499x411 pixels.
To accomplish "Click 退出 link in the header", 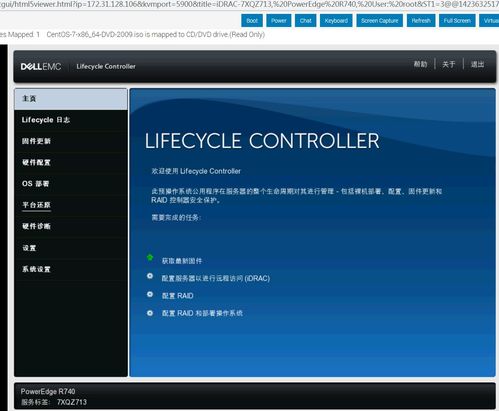I will 477,64.
